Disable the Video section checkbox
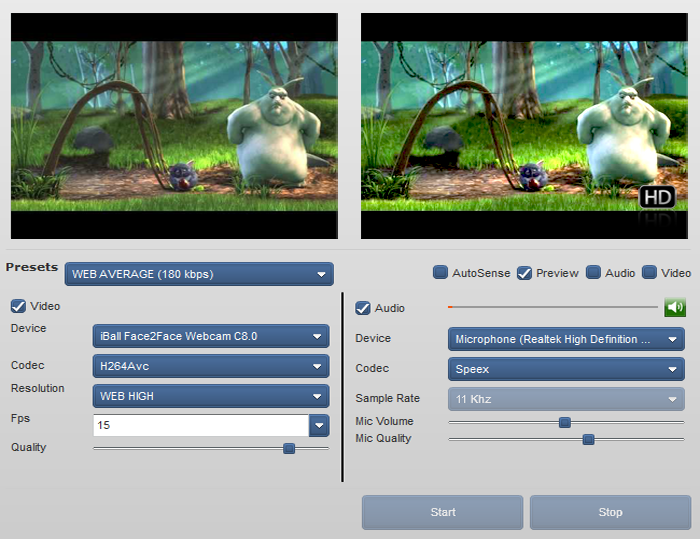Image resolution: width=700 pixels, height=539 pixels. tap(18, 306)
